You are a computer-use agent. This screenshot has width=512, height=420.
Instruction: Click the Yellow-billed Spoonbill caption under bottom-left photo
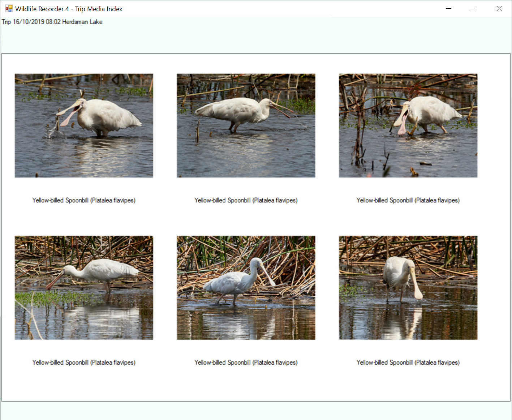point(84,363)
